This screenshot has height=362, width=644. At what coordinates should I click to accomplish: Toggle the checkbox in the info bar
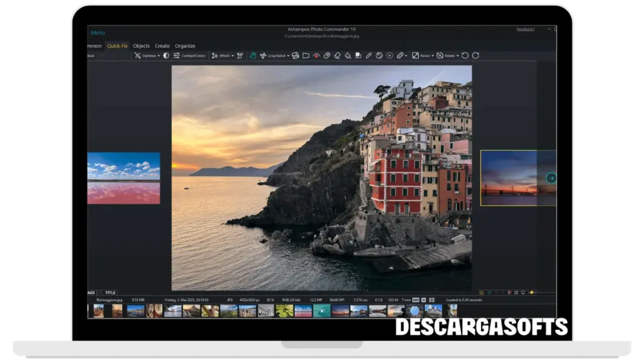click(x=423, y=300)
